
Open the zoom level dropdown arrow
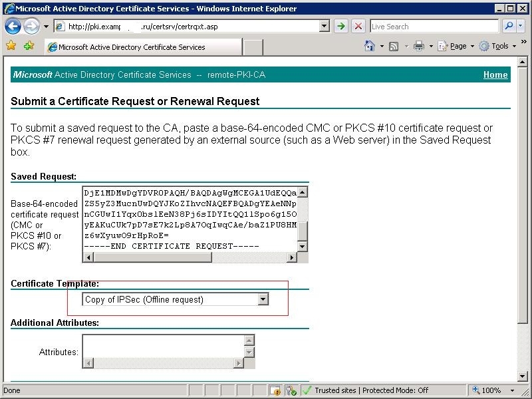[x=512, y=390]
